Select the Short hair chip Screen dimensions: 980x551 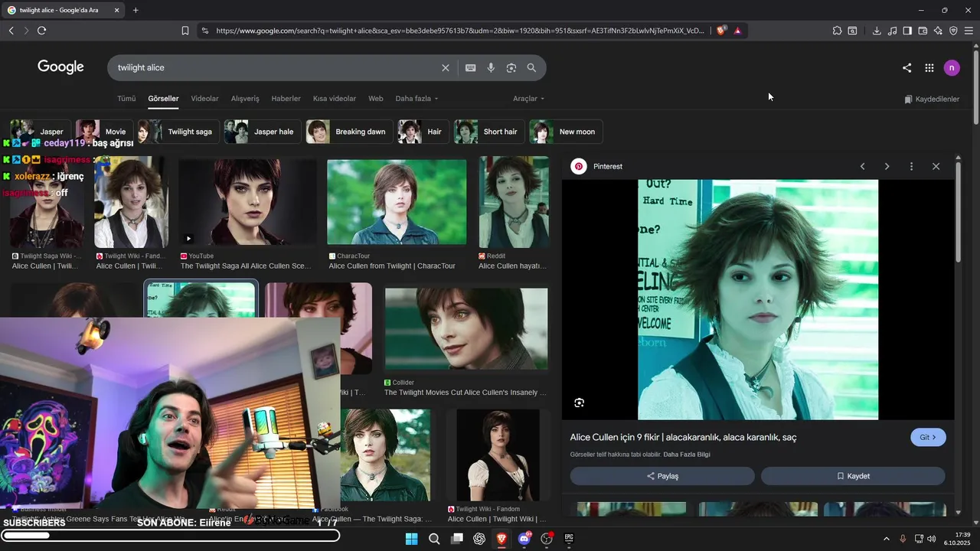(488, 132)
